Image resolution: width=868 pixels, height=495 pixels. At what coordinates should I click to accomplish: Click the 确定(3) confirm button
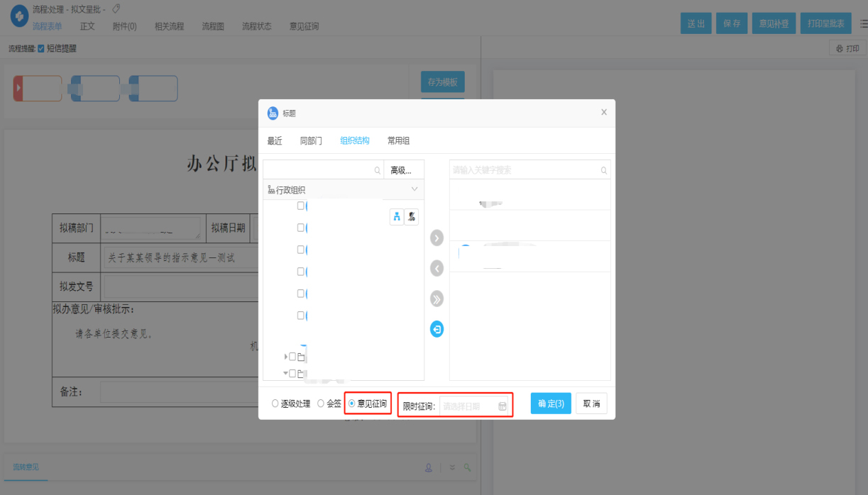[x=551, y=404]
